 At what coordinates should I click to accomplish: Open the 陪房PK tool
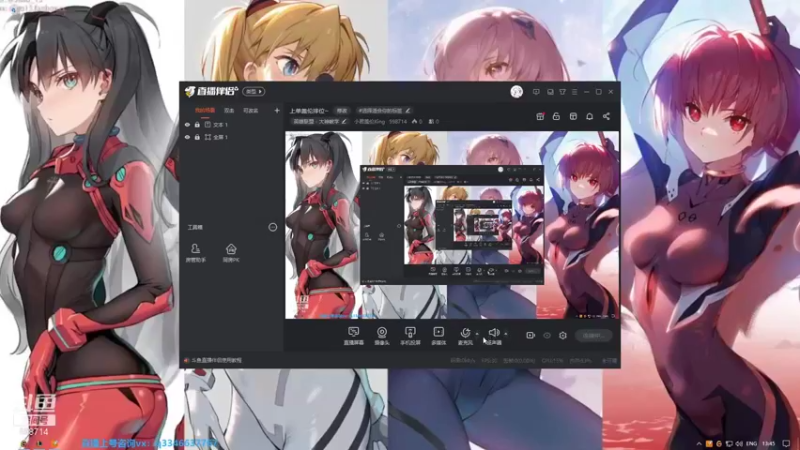[231, 253]
